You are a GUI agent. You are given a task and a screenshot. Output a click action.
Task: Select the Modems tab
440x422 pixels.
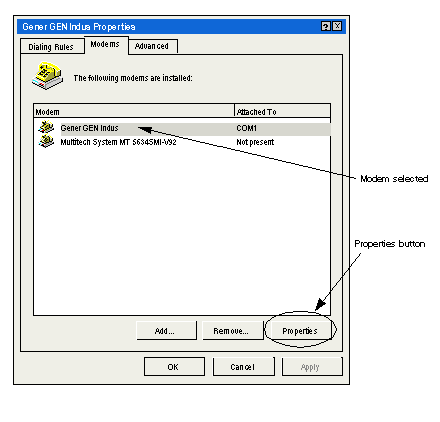pos(106,45)
